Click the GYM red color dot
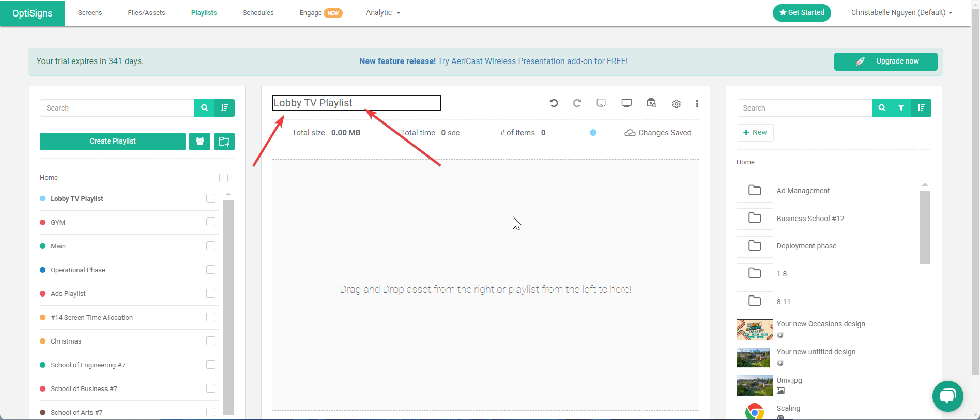 click(43, 223)
